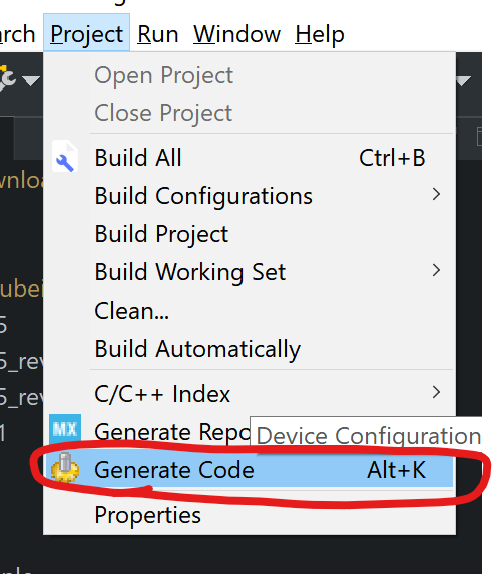Open dropdown arrow beside toolbar wrench icon
Screen dimensions: 492x574
click(x=31, y=80)
